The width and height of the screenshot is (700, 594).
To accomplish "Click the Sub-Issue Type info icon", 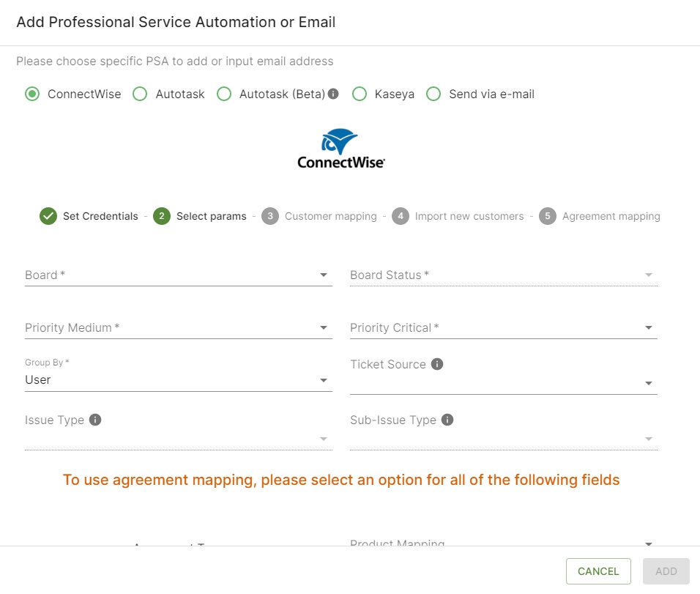I will [x=447, y=420].
